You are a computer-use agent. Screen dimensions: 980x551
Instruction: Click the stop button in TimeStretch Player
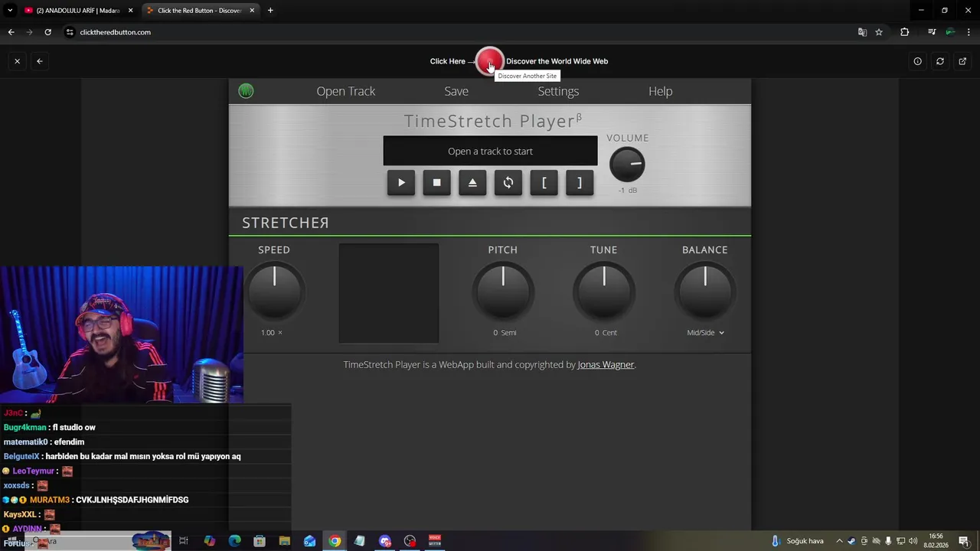pyautogui.click(x=437, y=182)
